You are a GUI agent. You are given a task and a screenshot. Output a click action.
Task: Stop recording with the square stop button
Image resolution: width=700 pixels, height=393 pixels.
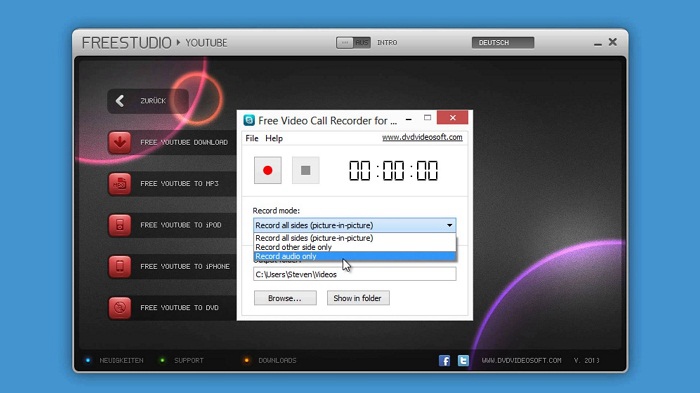tap(305, 170)
